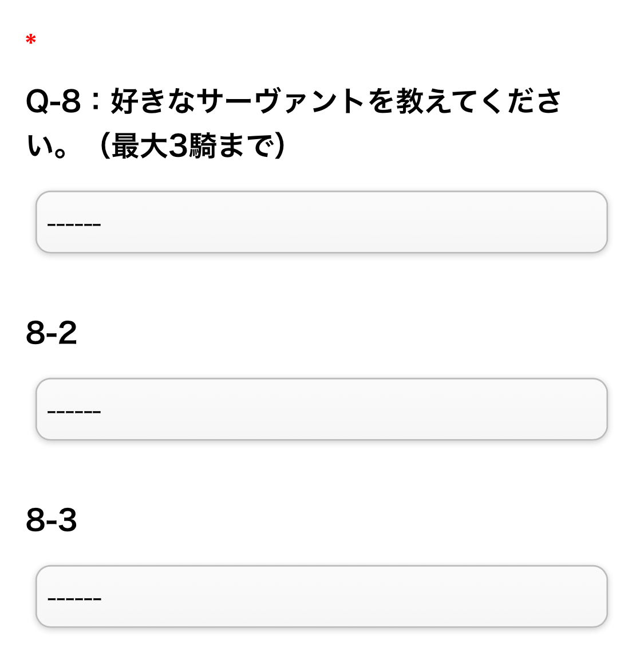Click the 8-3 field label
The height and width of the screenshot is (659, 644).
coord(52,520)
